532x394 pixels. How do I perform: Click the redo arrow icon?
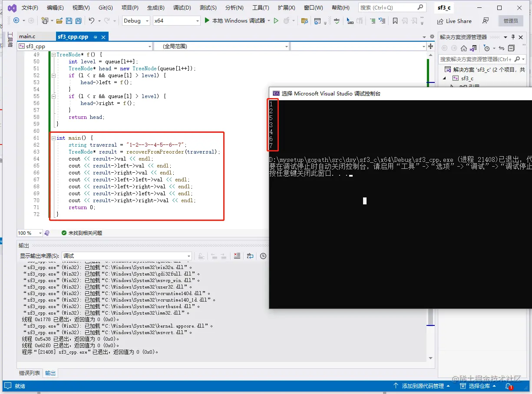pos(107,20)
